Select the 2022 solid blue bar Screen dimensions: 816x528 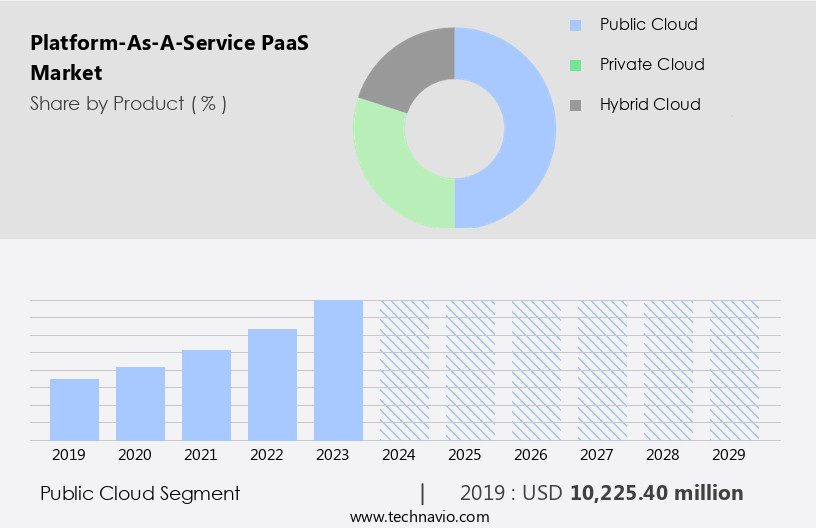pyautogui.click(x=272, y=384)
